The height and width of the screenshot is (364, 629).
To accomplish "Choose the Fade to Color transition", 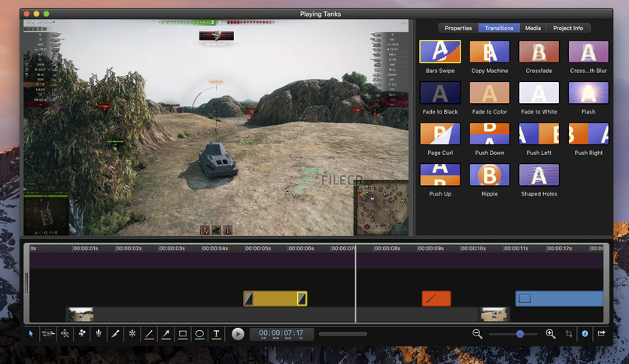I will tap(489, 93).
